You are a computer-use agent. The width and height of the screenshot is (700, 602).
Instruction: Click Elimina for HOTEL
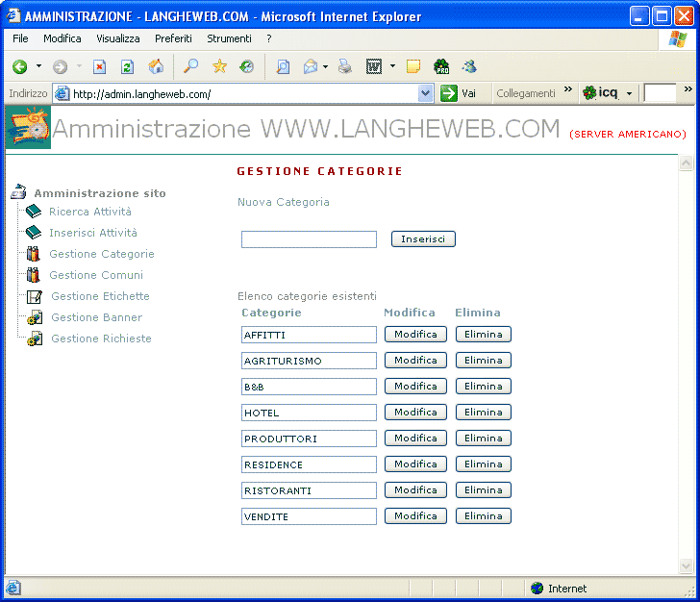pos(484,412)
